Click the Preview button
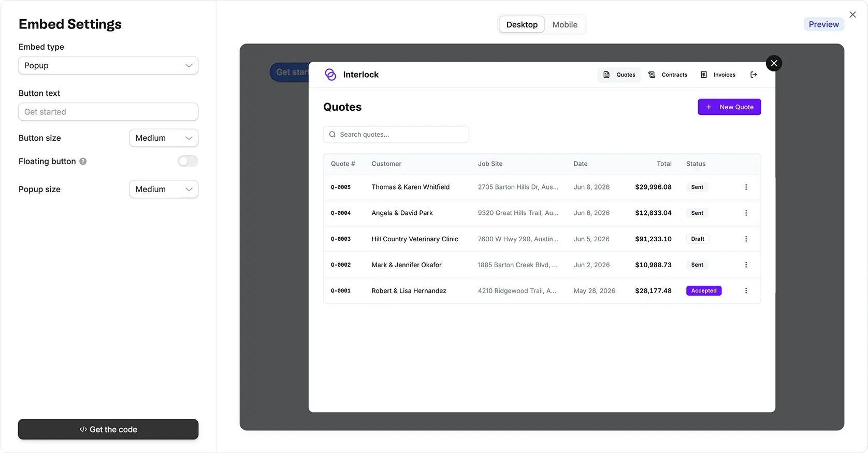The height and width of the screenshot is (453, 868). (823, 24)
